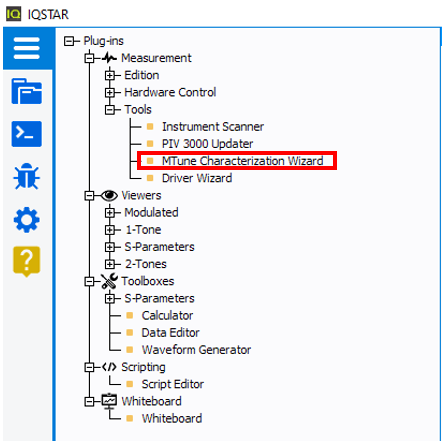This screenshot has height=441, width=442.
Task: Click the blue folders icon in sidebar
Action: click(27, 91)
